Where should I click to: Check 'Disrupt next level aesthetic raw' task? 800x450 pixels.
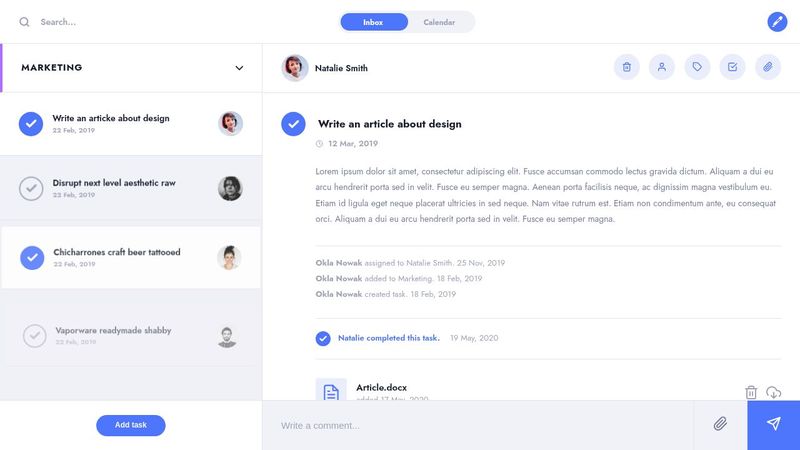[31, 188]
